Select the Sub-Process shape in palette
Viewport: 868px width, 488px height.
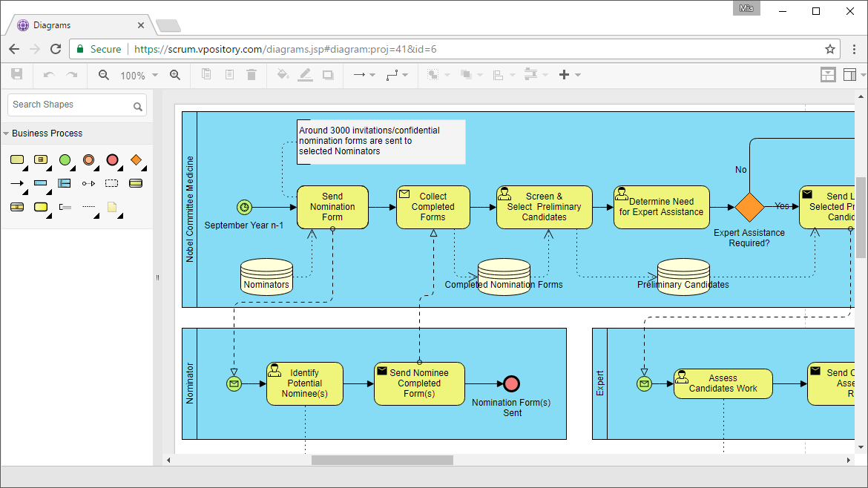(x=40, y=160)
